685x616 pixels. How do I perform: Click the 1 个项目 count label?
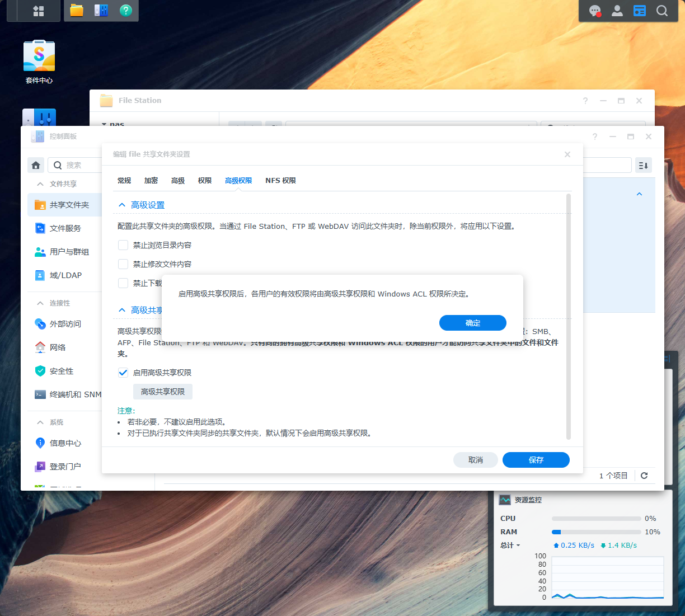[x=613, y=476]
